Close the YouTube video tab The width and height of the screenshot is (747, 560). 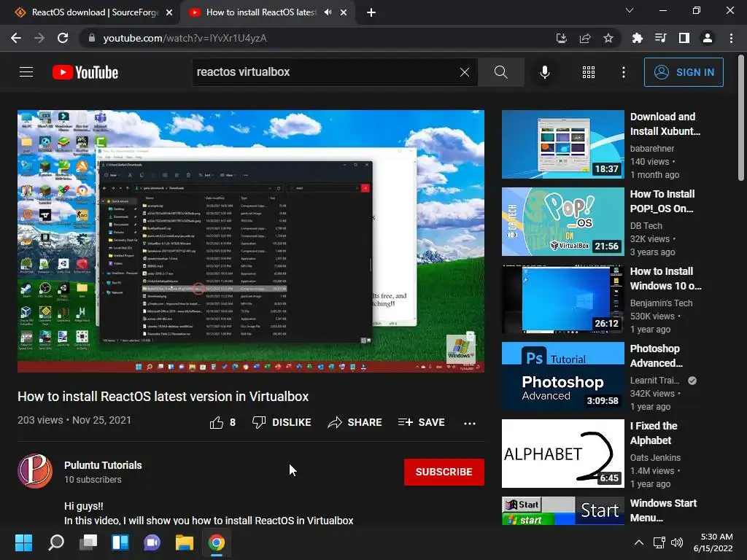pyautogui.click(x=344, y=12)
